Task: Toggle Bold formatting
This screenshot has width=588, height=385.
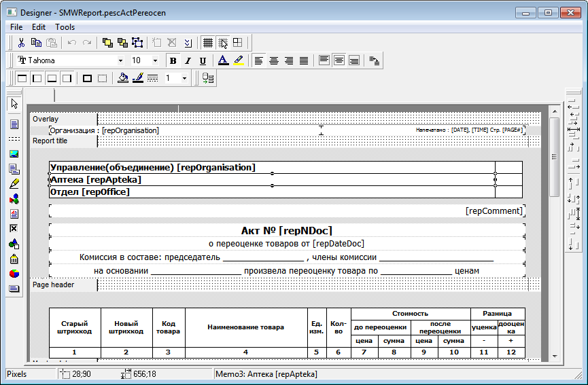Action: pyautogui.click(x=173, y=60)
